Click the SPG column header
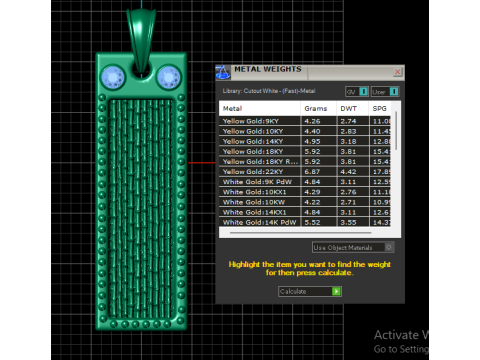Screen dimensions: 480x360 [x=380, y=109]
